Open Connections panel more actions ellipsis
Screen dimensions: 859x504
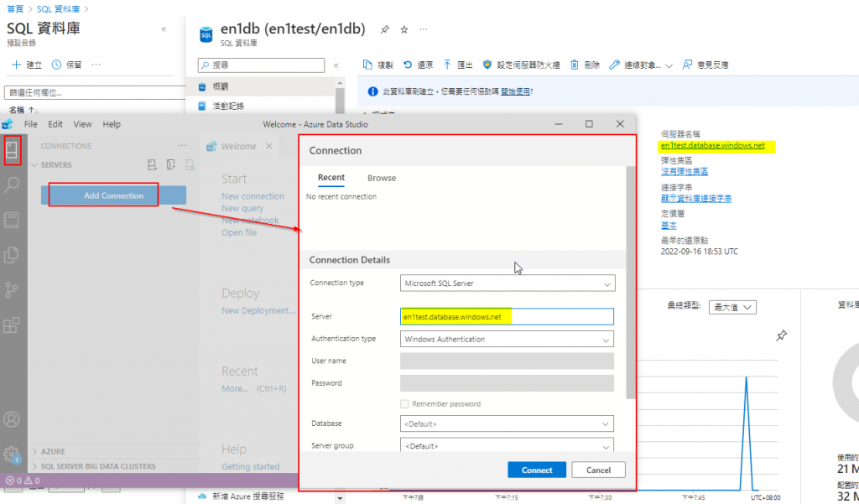pyautogui.click(x=182, y=146)
